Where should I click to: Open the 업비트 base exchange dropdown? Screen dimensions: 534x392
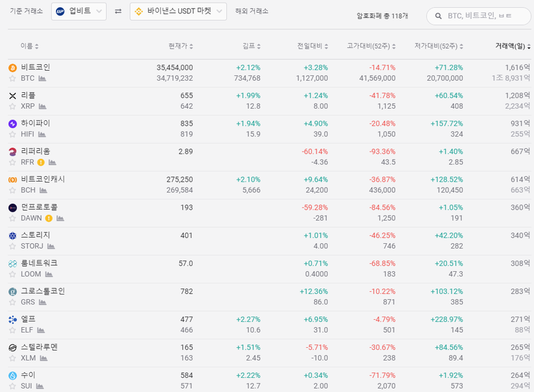[79, 11]
